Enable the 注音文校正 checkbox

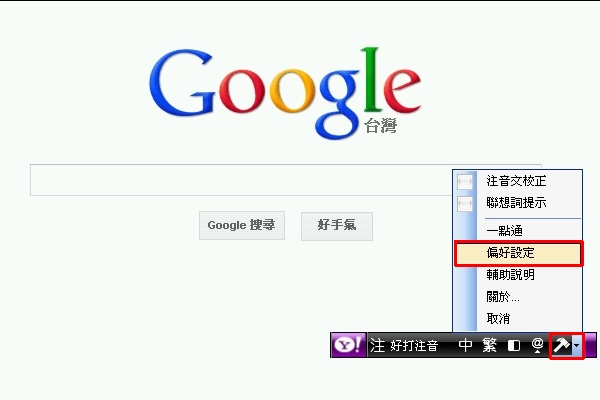pos(465,181)
